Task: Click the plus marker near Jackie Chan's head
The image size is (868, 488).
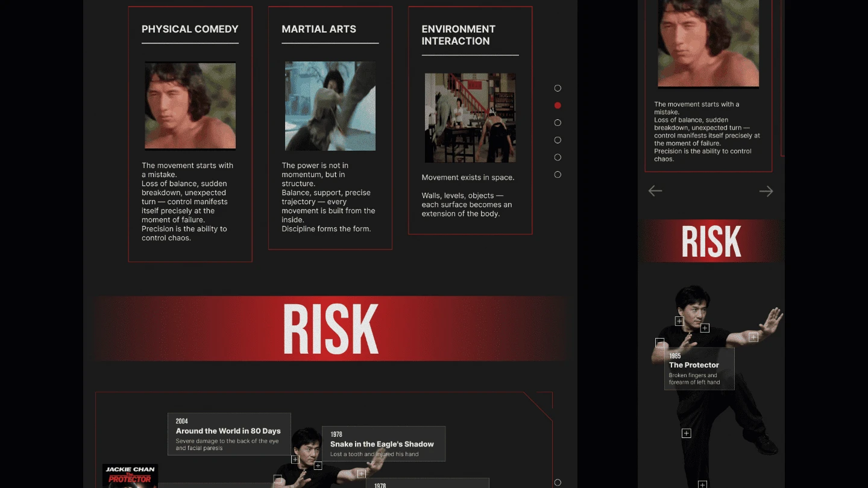Action: coord(679,321)
